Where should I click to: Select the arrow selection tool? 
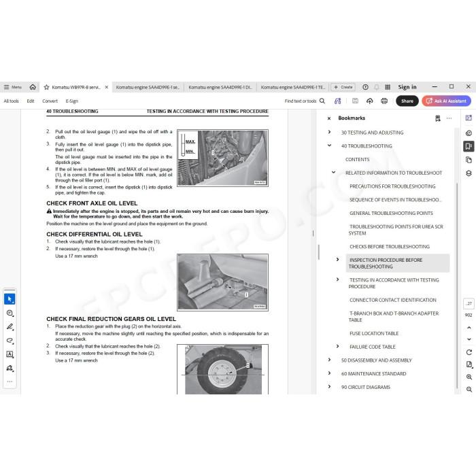[10, 299]
